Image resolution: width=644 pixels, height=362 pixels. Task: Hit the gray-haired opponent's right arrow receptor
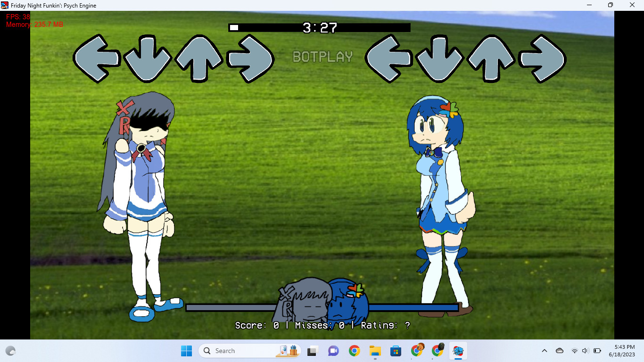251,58
